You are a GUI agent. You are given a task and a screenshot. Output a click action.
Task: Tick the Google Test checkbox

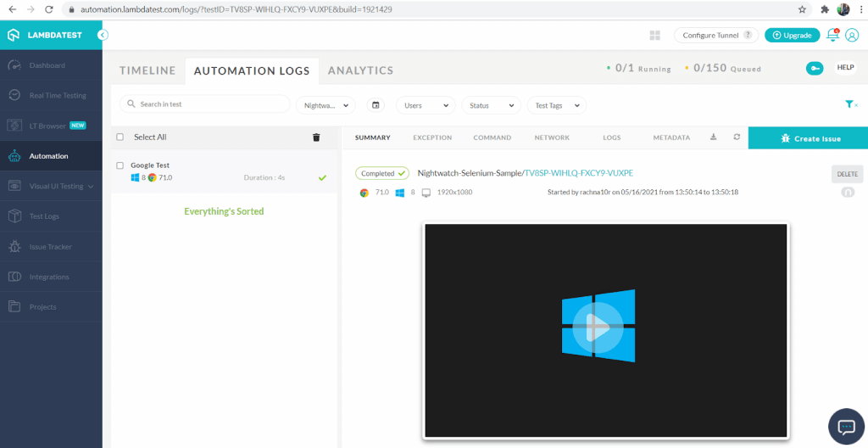pyautogui.click(x=120, y=165)
